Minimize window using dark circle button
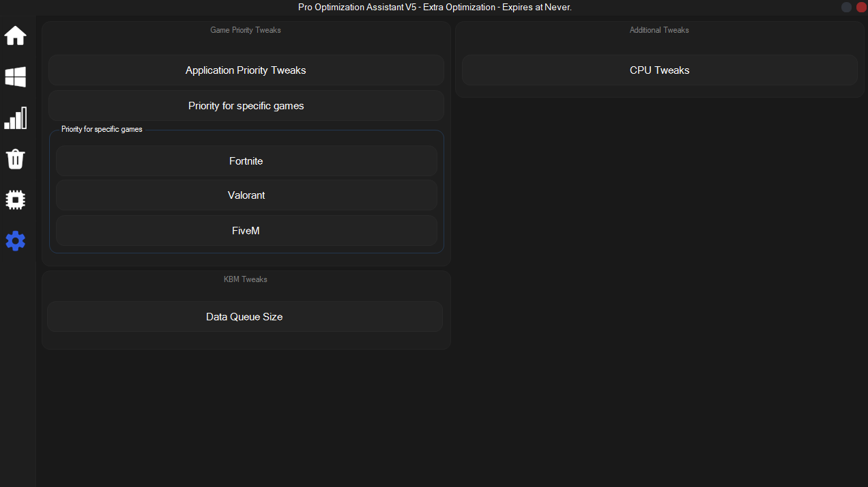Viewport: 868px width, 487px height. point(846,7)
